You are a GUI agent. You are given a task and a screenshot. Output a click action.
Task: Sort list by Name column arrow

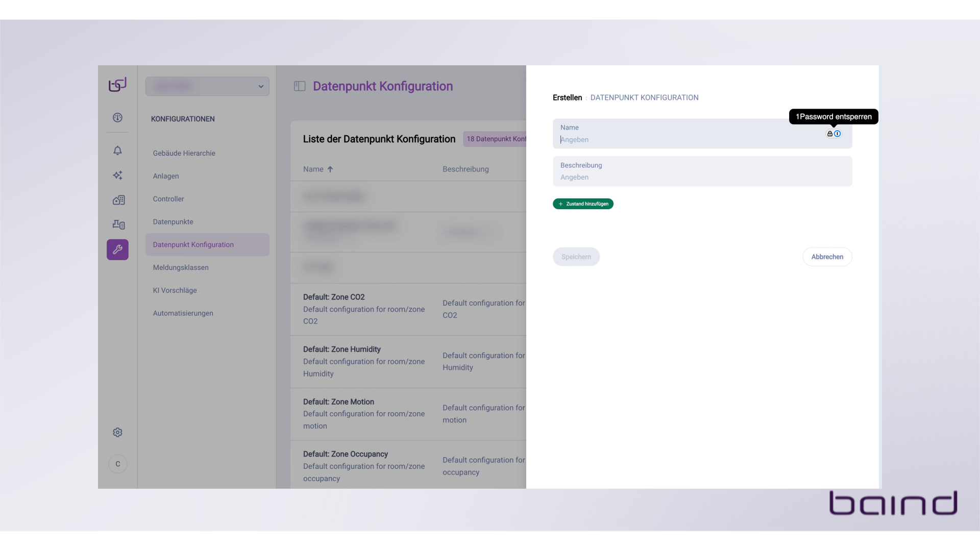coord(330,169)
